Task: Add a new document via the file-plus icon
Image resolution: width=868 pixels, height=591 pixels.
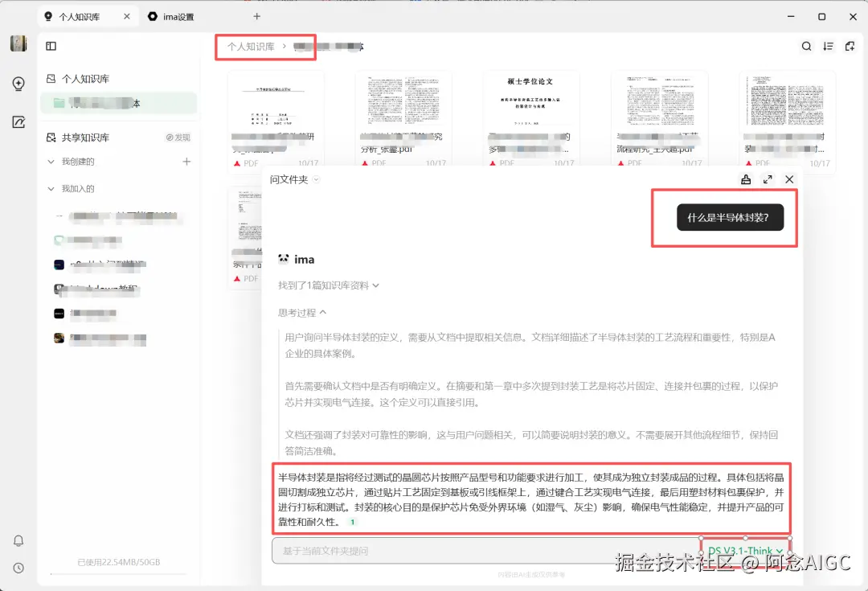Action: coord(850,47)
